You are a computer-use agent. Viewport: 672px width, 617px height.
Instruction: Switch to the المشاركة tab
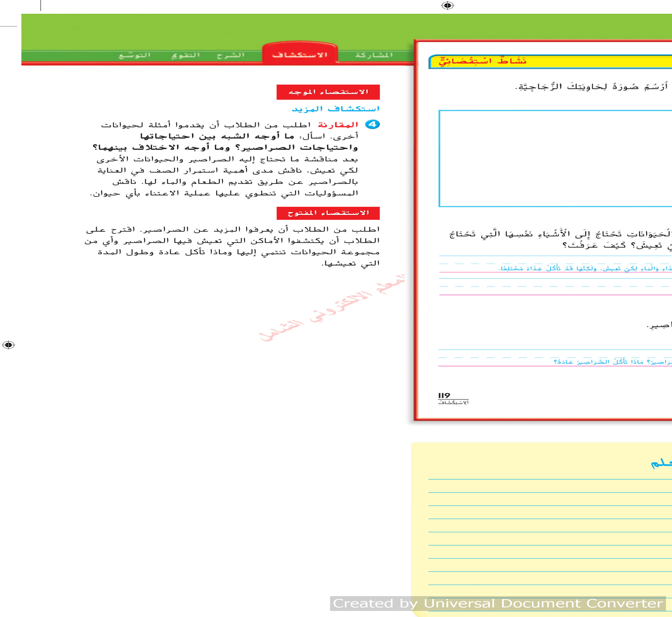point(374,55)
